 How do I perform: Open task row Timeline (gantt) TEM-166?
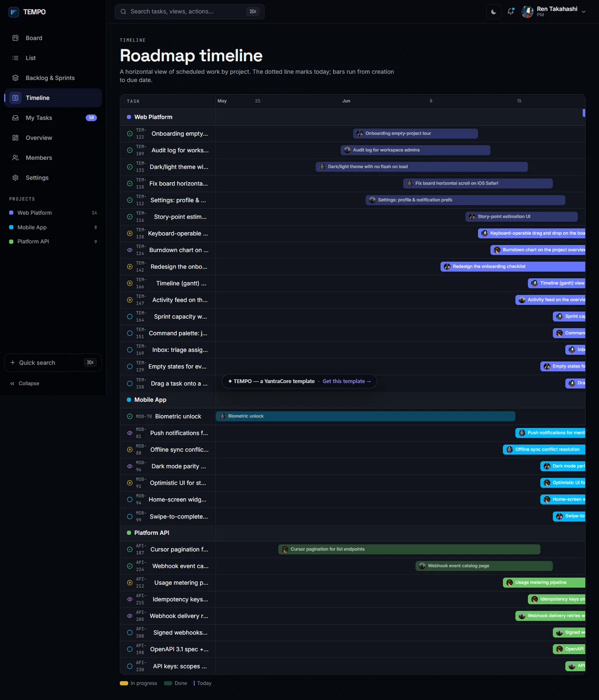(168, 283)
